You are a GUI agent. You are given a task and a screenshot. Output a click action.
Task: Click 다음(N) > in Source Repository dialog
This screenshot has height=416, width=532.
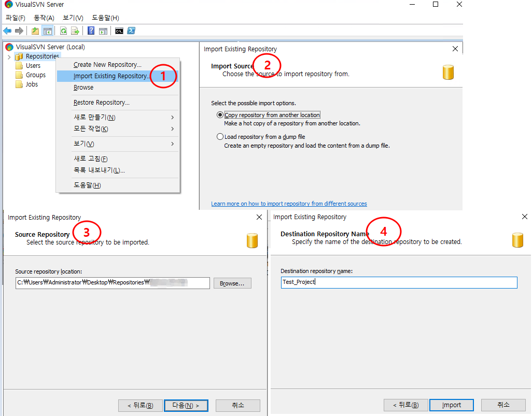[x=186, y=406]
